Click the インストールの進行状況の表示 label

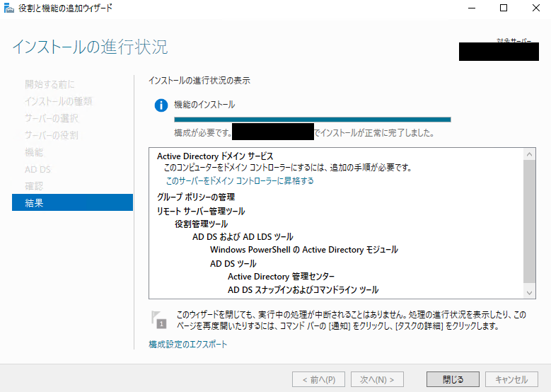(199, 81)
